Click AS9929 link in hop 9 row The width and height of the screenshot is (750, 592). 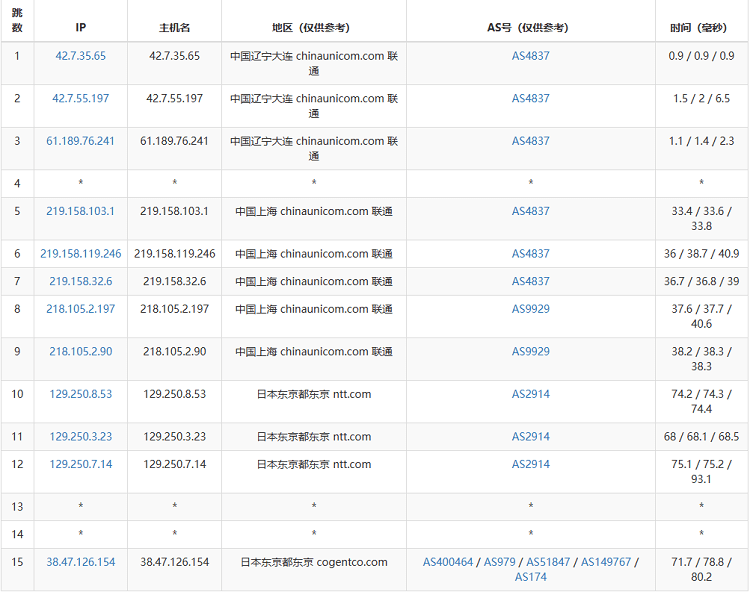(x=530, y=352)
